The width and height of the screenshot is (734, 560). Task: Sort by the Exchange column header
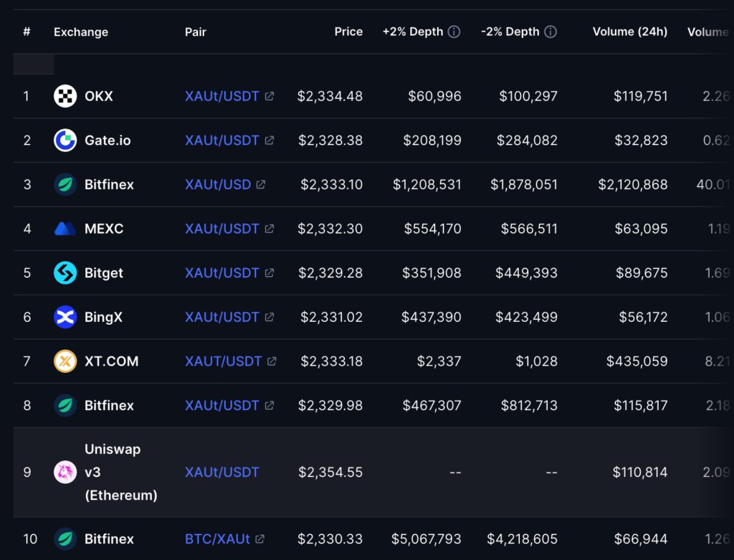(x=81, y=32)
